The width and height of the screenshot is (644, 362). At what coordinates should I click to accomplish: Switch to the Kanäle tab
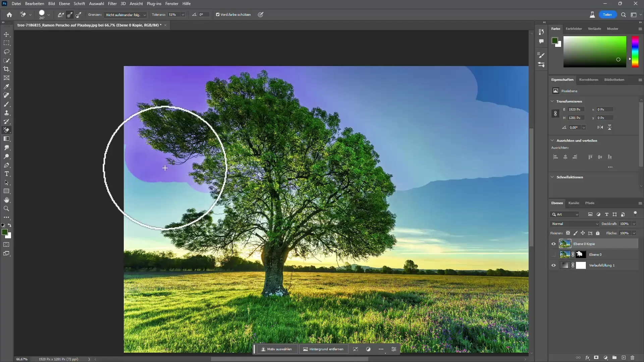point(574,203)
